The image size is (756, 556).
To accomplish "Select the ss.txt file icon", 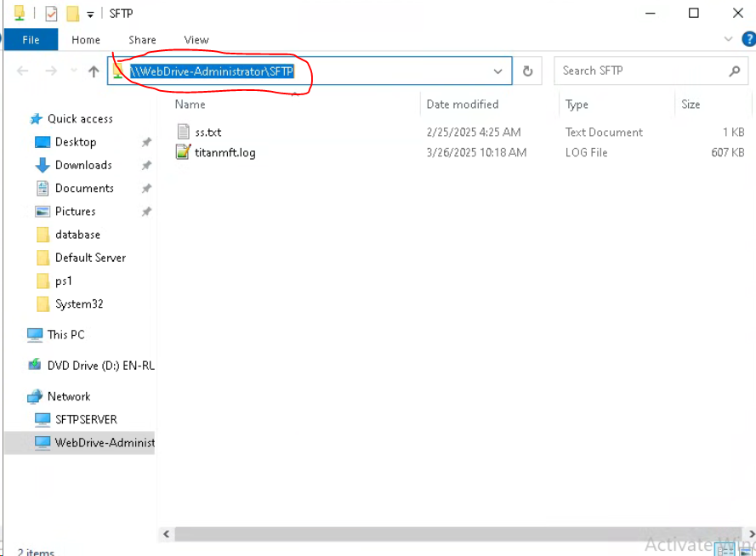I will click(184, 132).
